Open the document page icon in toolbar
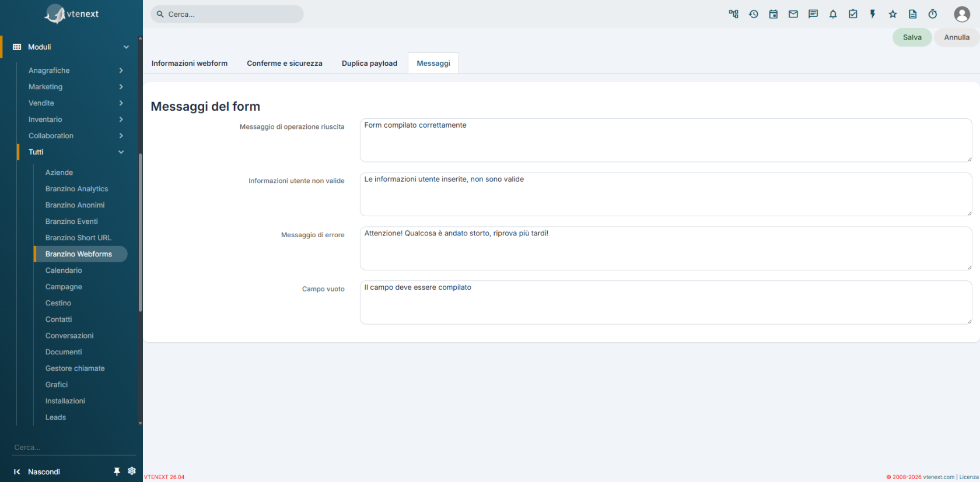Screen dimensions: 980x482 913,14
